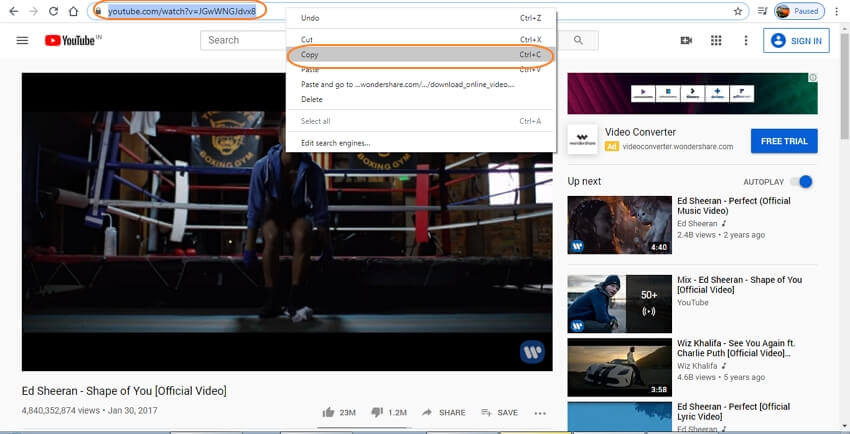Focus the YouTube Search input field

pos(243,40)
